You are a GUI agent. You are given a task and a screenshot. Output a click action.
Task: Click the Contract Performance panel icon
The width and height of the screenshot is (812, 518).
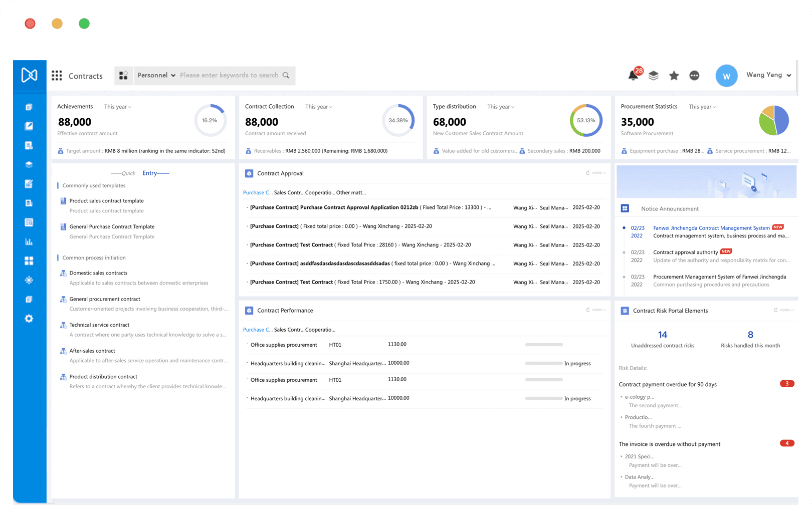coord(249,311)
